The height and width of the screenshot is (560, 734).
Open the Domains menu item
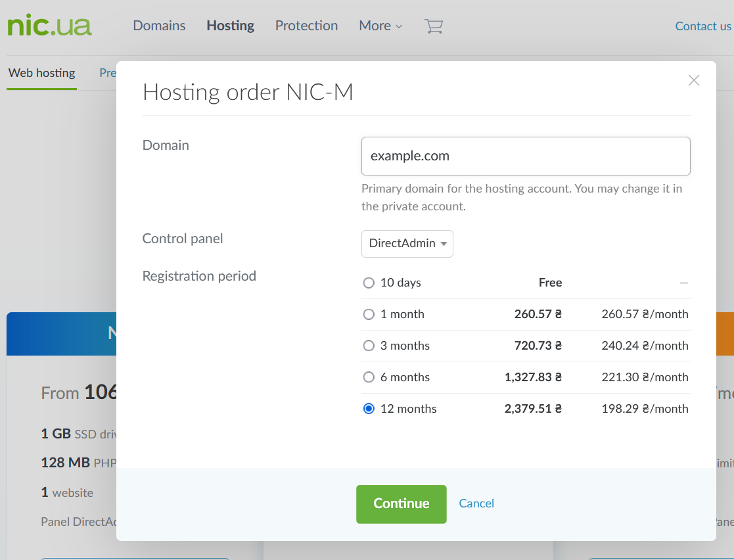(159, 26)
